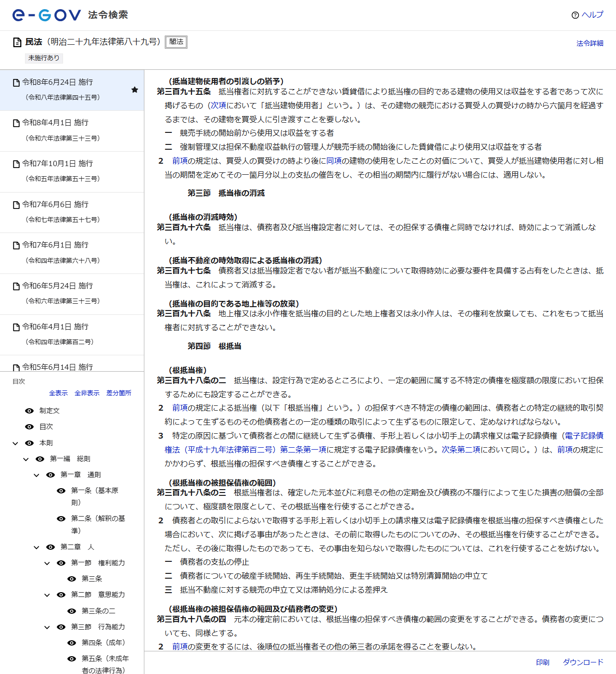This screenshot has height=674, width=616.
Task: Click the help question mark icon
Action: click(575, 15)
